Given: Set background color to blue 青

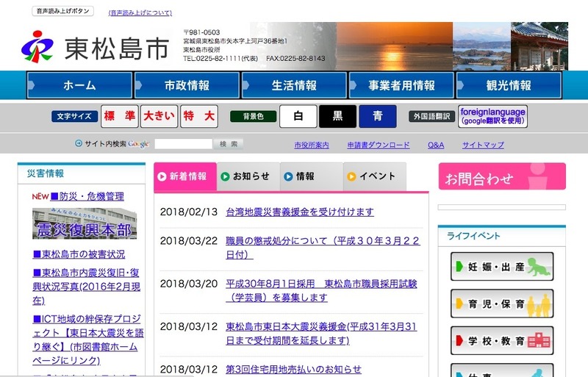Looking at the screenshot, I should coord(377,116).
